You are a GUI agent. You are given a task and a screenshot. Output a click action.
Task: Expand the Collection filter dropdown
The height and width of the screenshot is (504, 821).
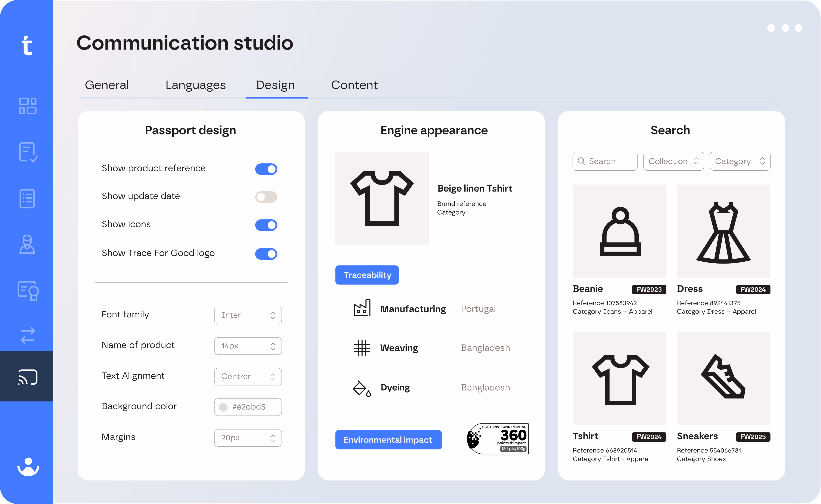[x=673, y=161]
